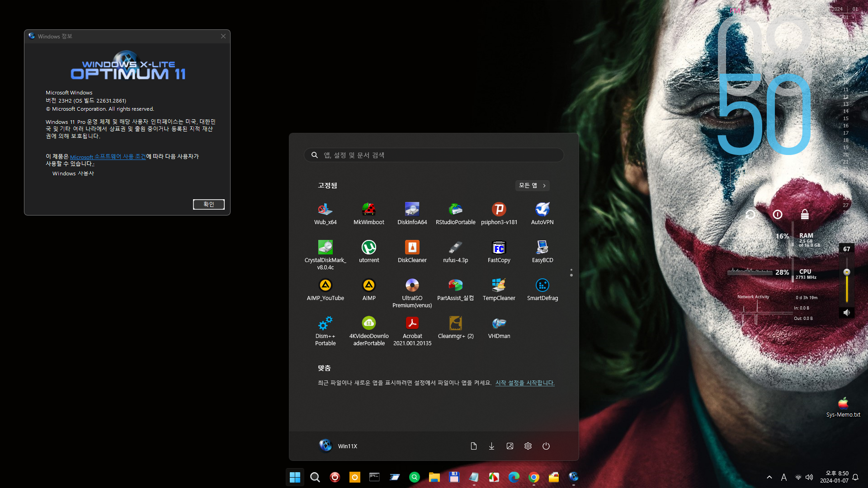This screenshot has width=868, height=488.
Task: Open FastCopy pinned app
Action: pyautogui.click(x=499, y=251)
